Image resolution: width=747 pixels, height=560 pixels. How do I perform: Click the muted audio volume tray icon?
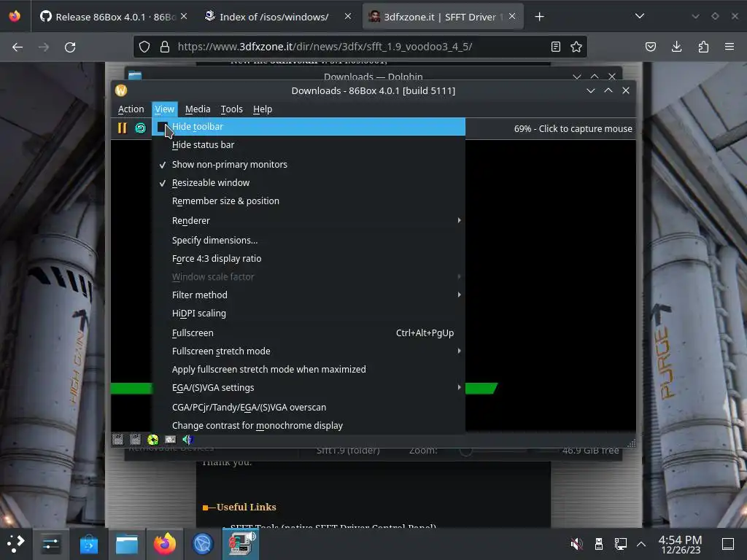point(576,543)
